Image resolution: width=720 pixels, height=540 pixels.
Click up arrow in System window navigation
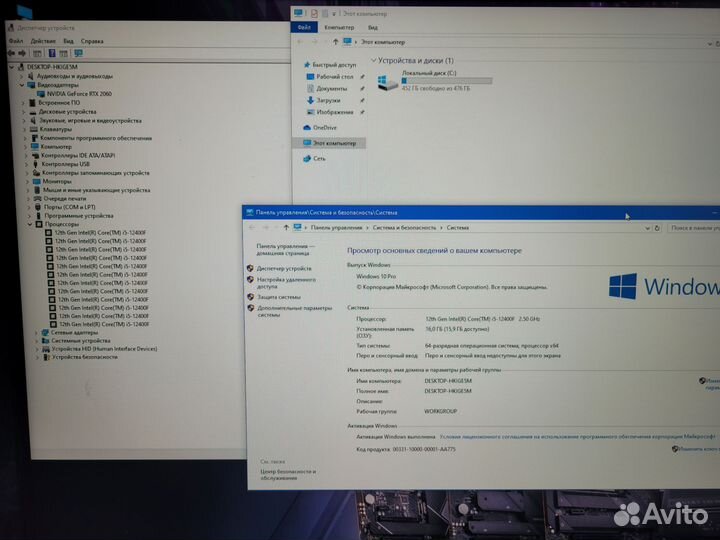click(x=286, y=227)
